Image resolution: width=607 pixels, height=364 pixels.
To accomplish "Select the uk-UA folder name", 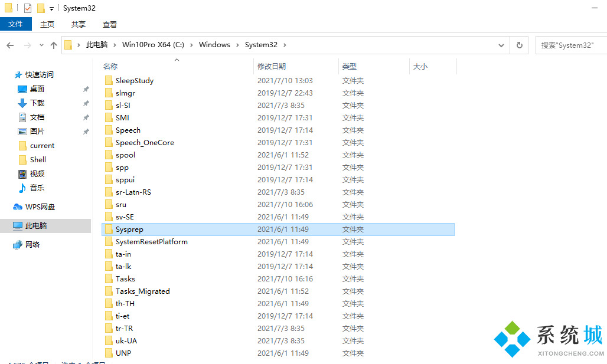I will [126, 340].
